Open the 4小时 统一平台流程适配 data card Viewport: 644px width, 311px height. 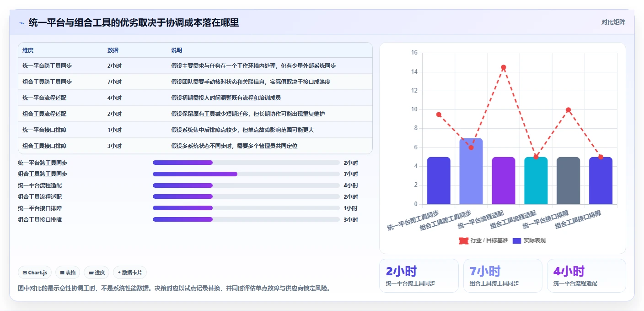click(586, 276)
